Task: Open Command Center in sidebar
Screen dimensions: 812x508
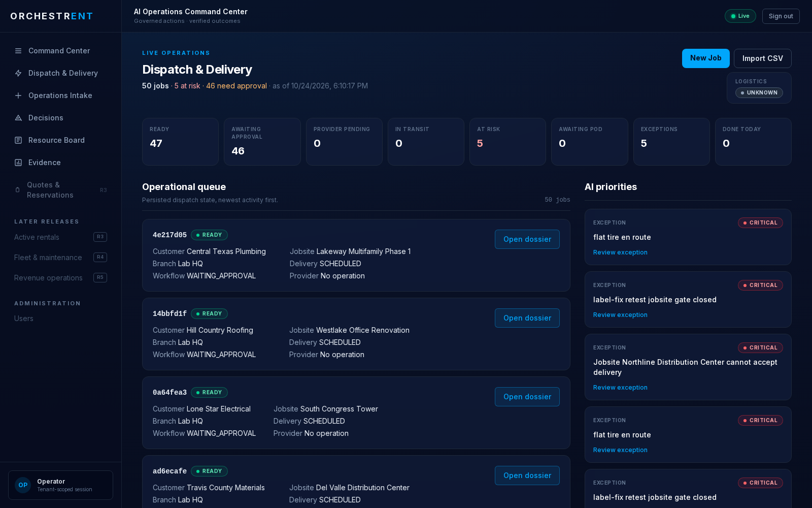Action: pos(60,51)
